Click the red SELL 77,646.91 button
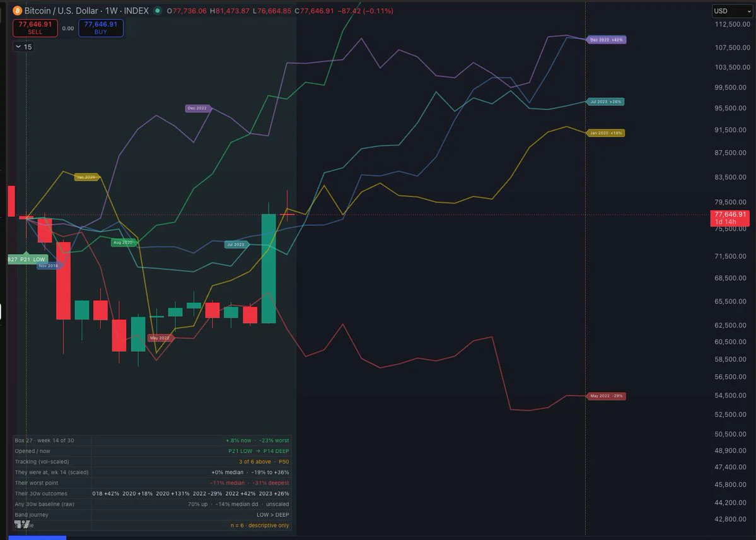 [35, 28]
